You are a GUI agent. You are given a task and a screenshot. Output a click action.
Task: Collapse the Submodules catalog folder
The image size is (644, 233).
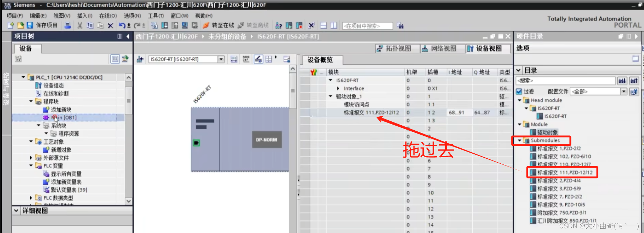click(x=520, y=140)
